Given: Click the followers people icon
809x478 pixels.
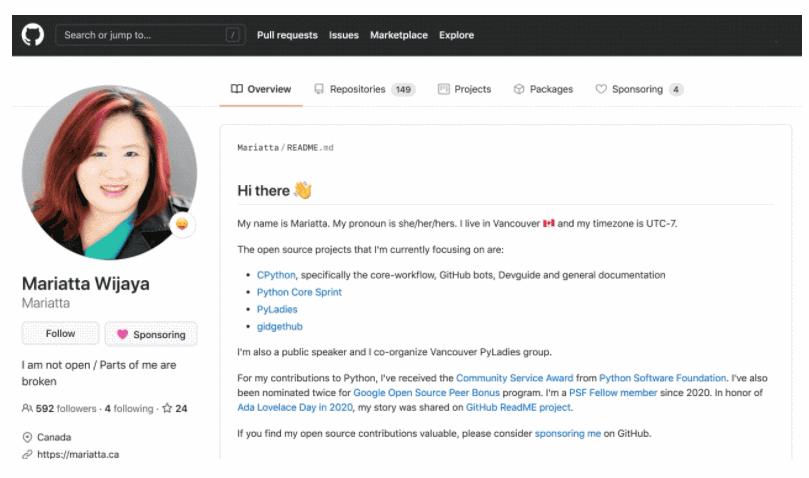Looking at the screenshot, I should tap(27, 408).
